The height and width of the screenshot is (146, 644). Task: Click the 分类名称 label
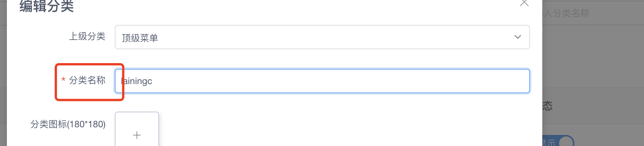[x=87, y=80]
